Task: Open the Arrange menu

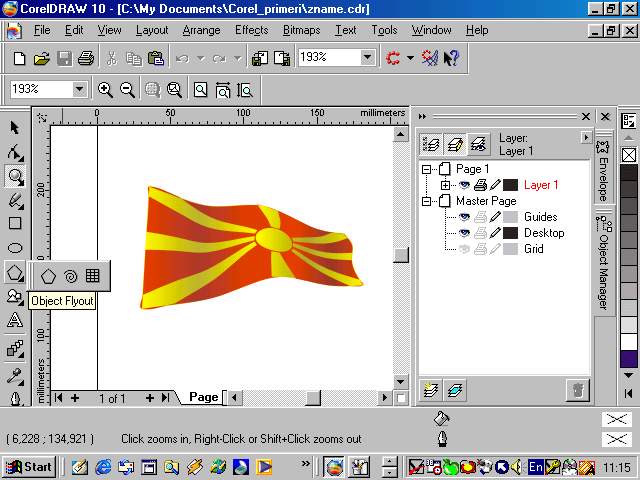Action: tap(201, 30)
